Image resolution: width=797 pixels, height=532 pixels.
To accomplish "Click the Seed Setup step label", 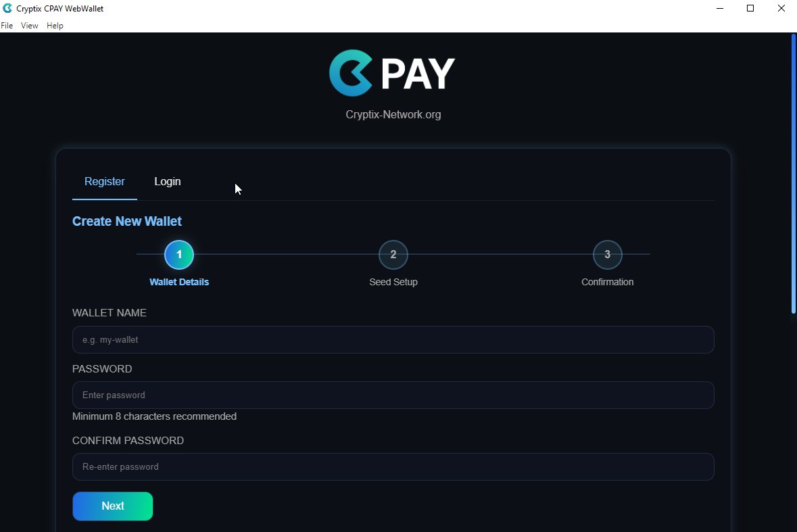I will click(x=393, y=282).
